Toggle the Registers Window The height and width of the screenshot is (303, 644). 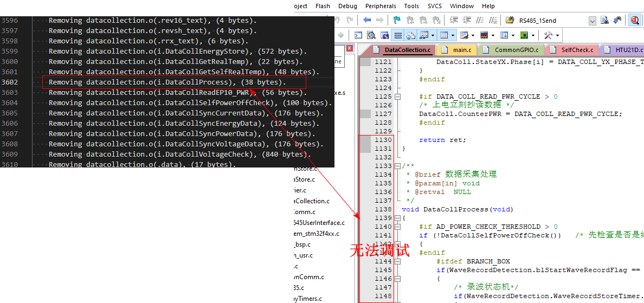(x=398, y=35)
